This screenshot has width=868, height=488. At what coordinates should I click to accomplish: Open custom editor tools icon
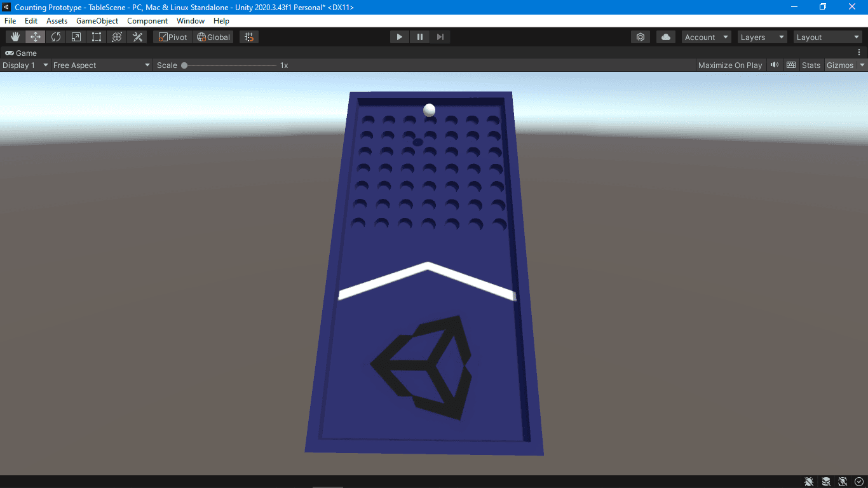click(x=137, y=37)
